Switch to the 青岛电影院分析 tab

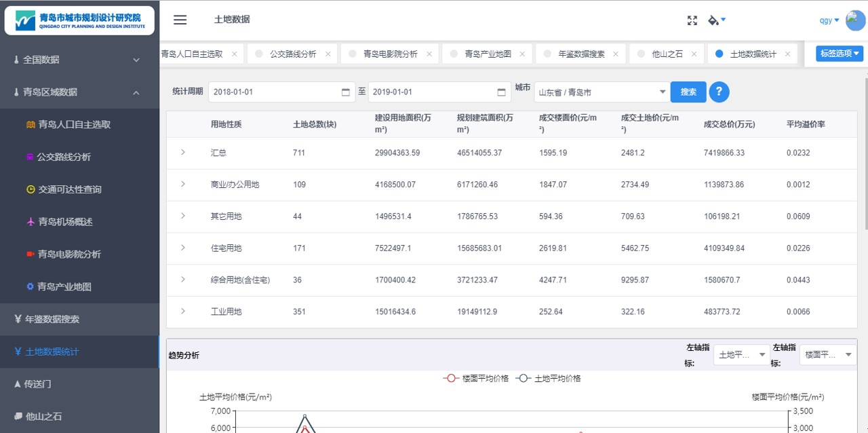pos(391,54)
